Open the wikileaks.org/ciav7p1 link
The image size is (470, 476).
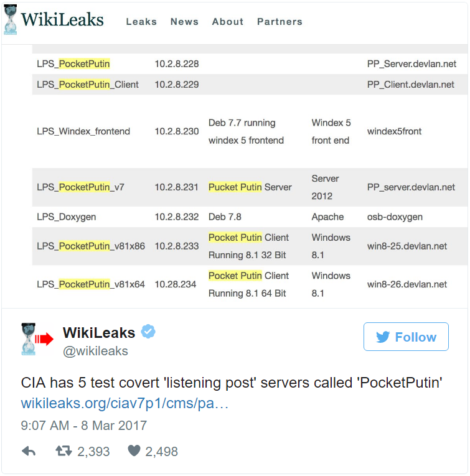pyautogui.click(x=125, y=403)
